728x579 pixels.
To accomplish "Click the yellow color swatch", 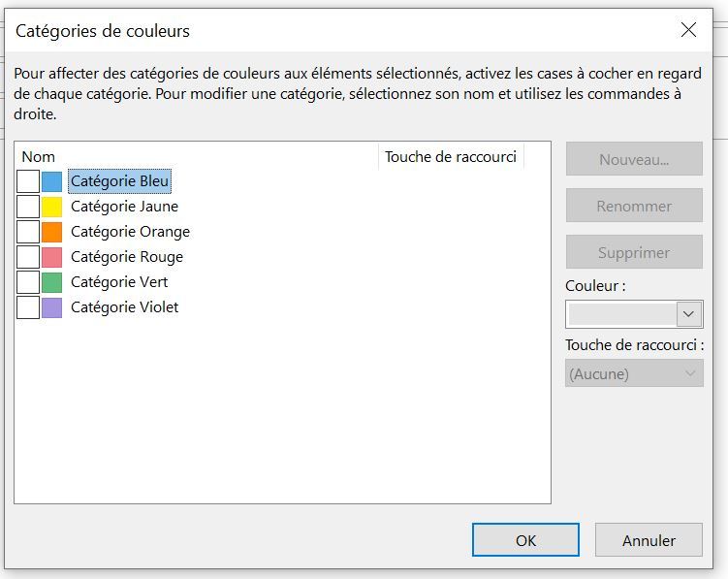I will coord(52,207).
